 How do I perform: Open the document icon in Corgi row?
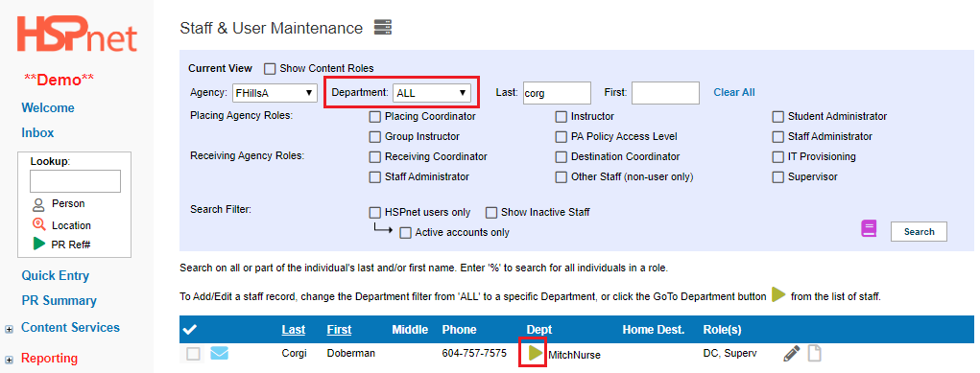tap(814, 354)
